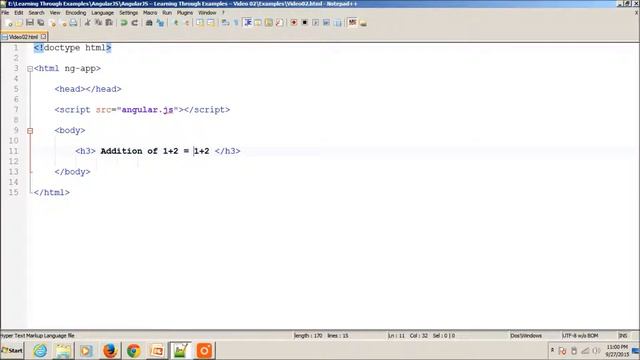Toggle word wrap in the toolbar
This screenshot has width=640, height=360.
point(225,23)
